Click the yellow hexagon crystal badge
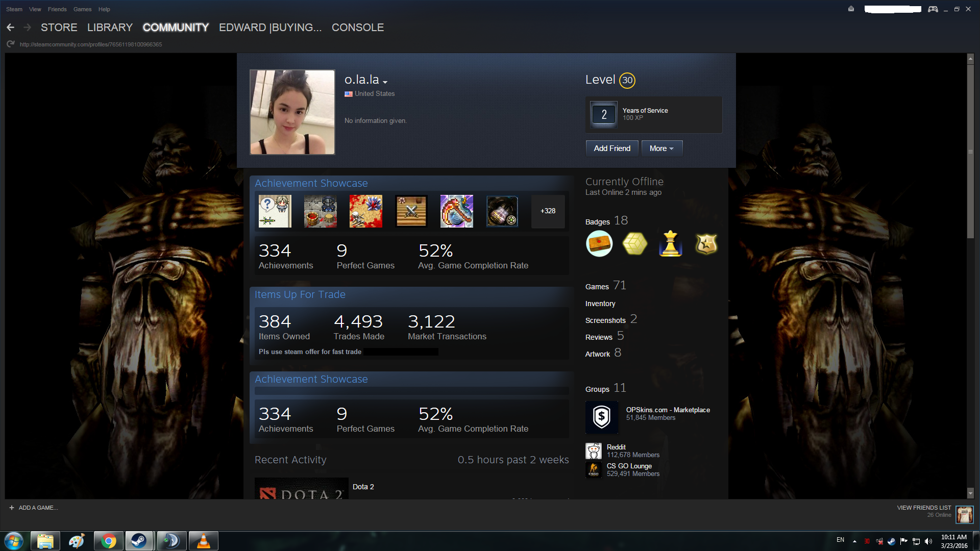 [634, 243]
